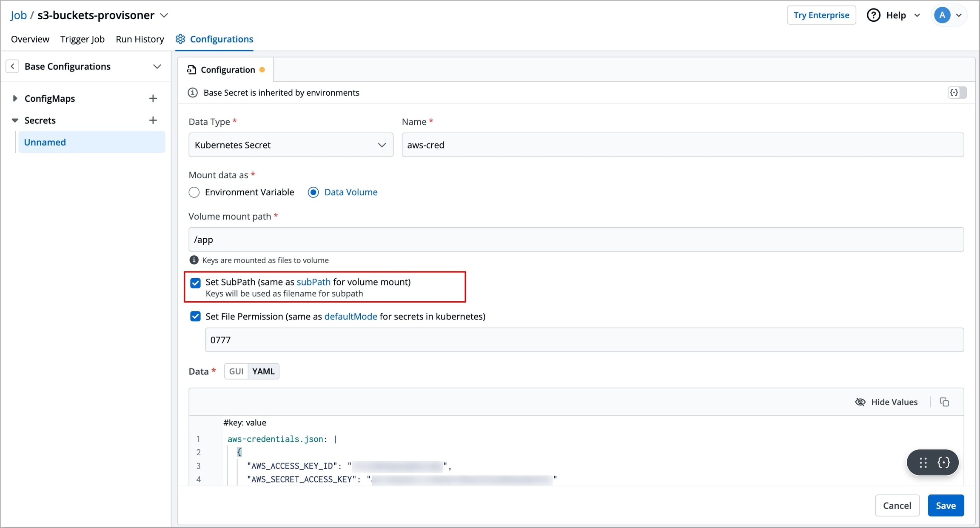Click the plus icon next to ConfigMaps
980x528 pixels.
point(153,98)
